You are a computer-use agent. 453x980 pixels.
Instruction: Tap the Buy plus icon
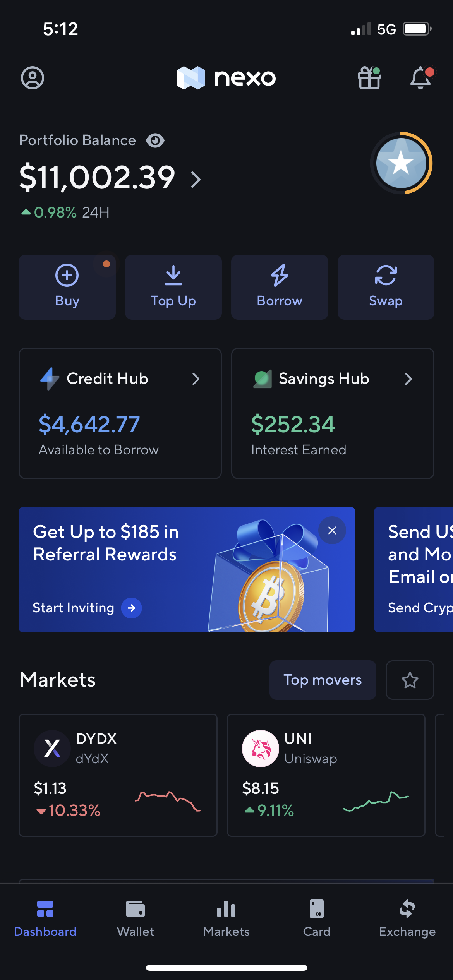tap(67, 275)
